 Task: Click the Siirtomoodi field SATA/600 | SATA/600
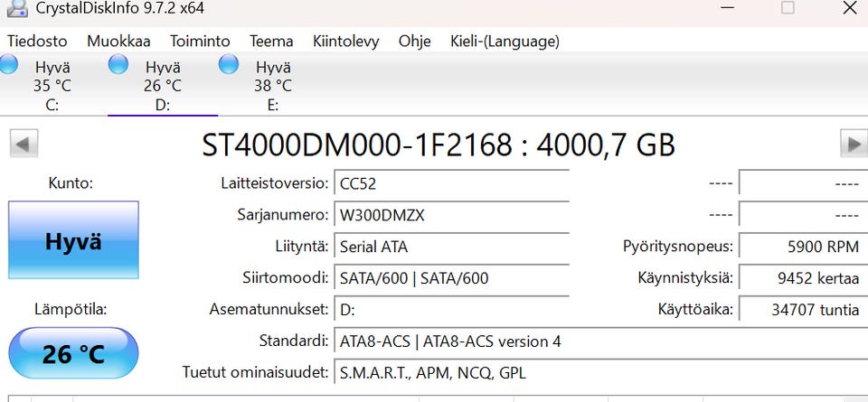click(452, 277)
